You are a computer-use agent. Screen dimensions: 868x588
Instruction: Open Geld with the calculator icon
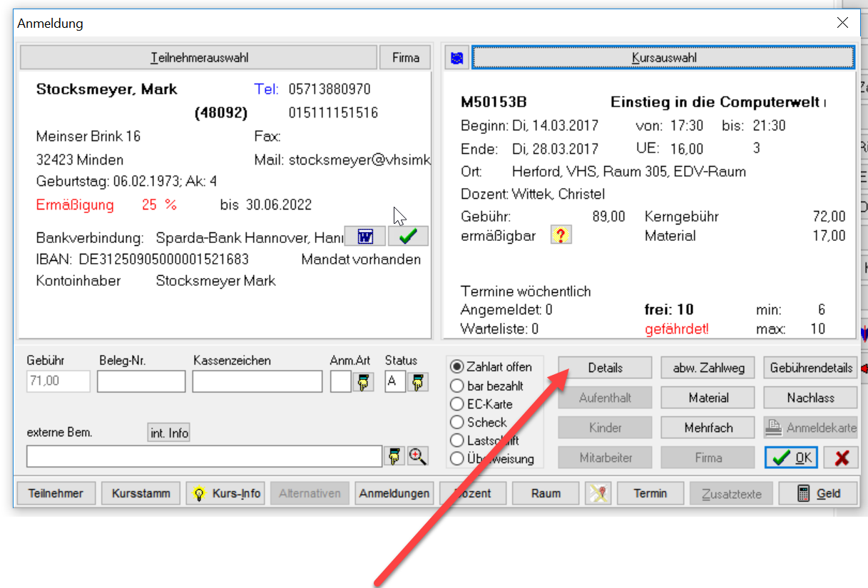pyautogui.click(x=818, y=493)
